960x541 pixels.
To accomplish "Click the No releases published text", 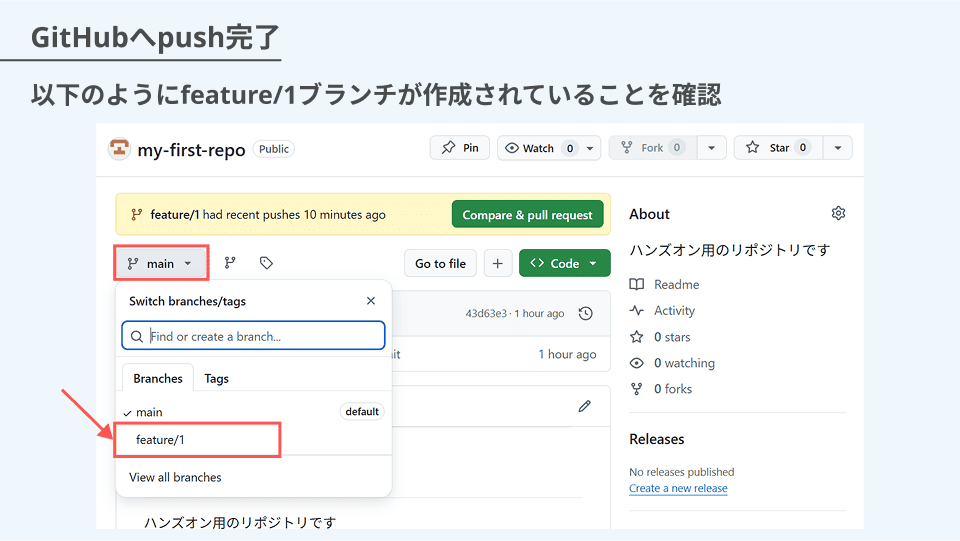I will 681,472.
